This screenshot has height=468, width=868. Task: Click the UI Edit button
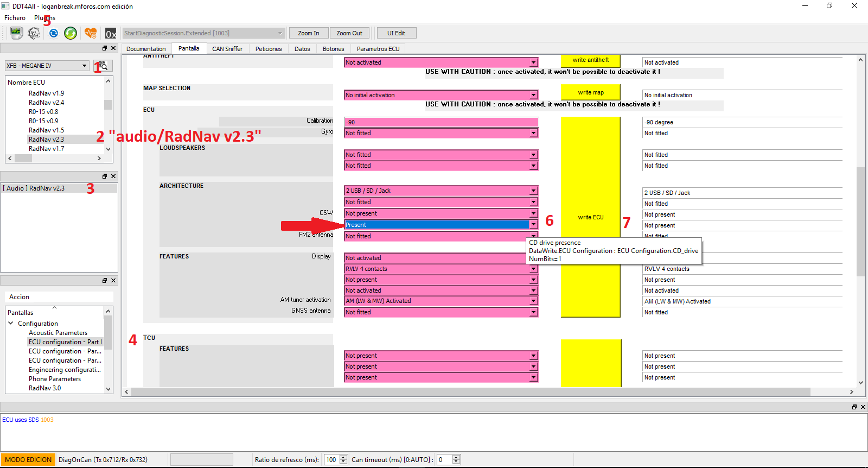pos(396,33)
